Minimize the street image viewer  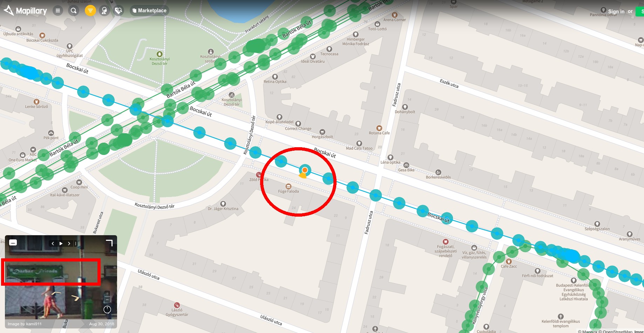(13, 243)
